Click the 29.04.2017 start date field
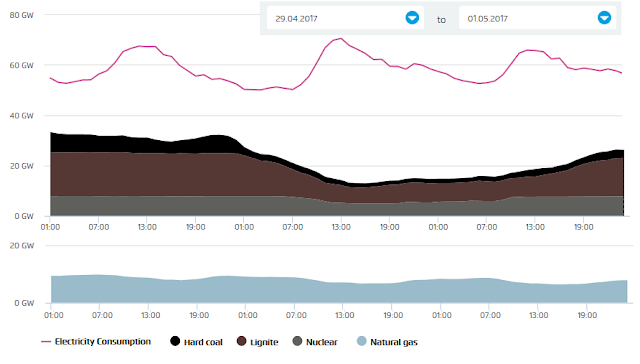 [345, 18]
